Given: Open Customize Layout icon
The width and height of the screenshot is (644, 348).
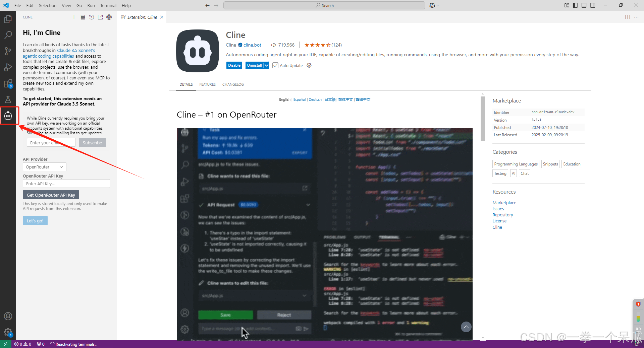Looking at the screenshot, I should point(567,5).
